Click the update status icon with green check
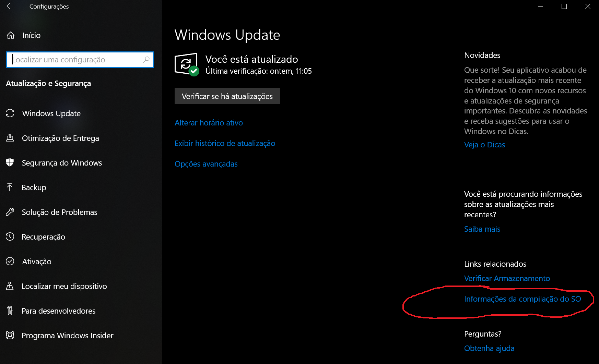 [x=187, y=64]
